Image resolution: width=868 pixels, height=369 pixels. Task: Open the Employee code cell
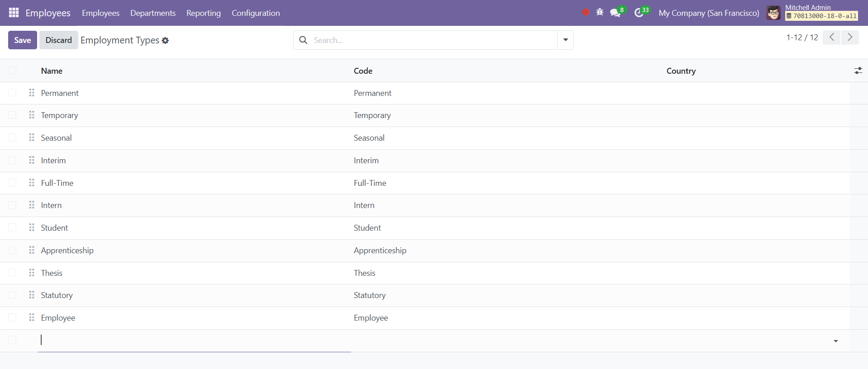[x=508, y=318]
